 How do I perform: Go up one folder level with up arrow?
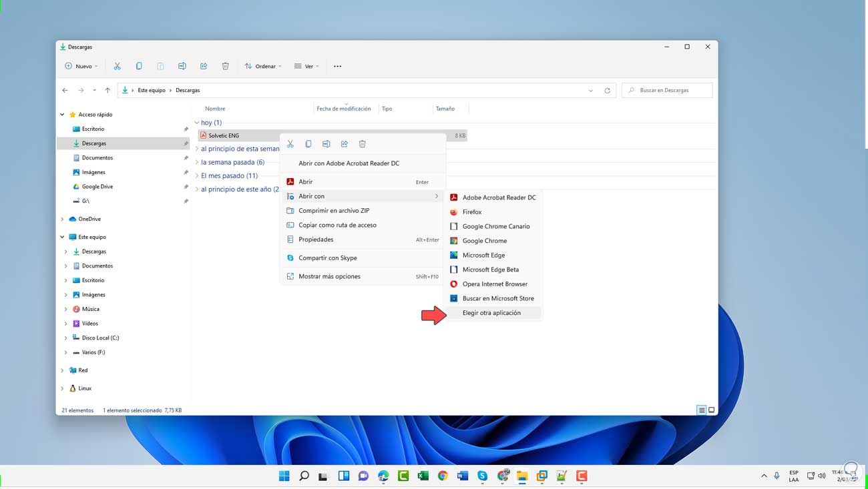pos(107,90)
